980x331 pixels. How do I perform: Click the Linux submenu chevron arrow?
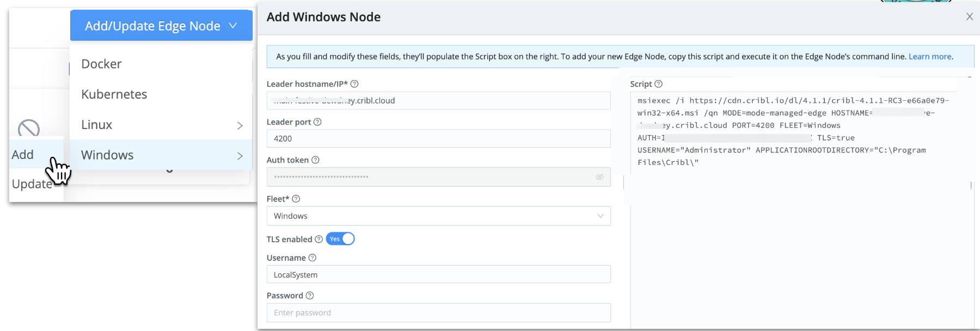(x=240, y=126)
